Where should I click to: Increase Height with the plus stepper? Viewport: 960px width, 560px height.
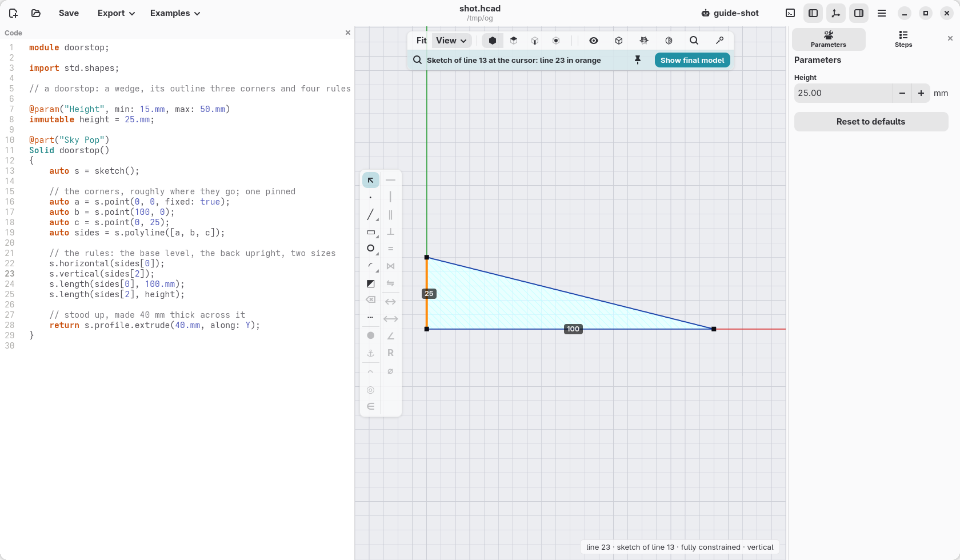click(921, 93)
